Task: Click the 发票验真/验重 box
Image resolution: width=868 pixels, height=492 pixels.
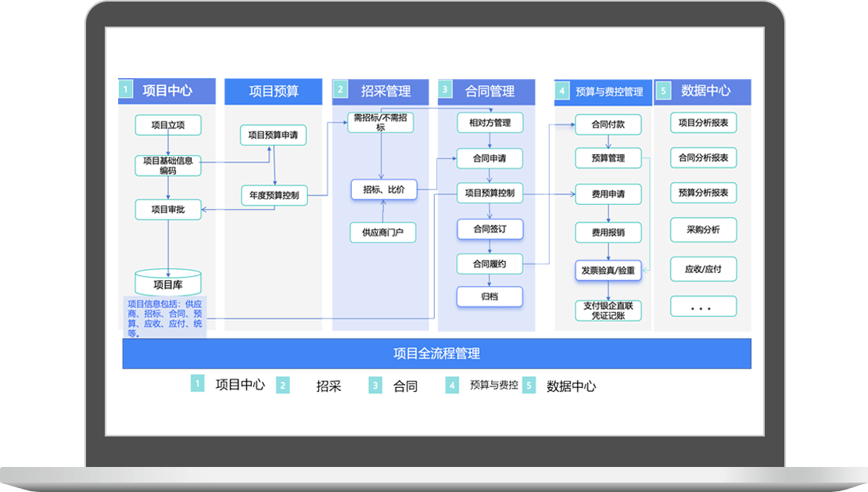Action: [608, 271]
